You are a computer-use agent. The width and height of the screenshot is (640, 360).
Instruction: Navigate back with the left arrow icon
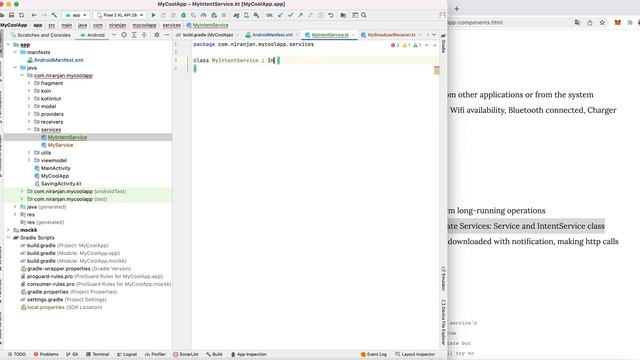tap(34, 15)
